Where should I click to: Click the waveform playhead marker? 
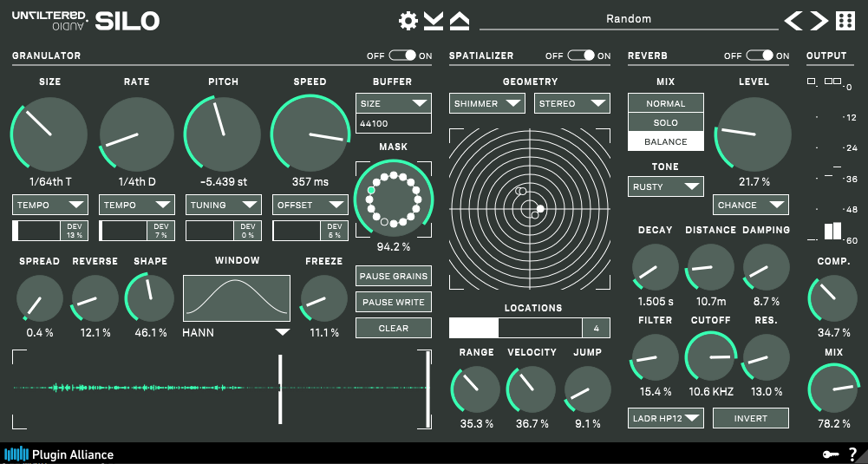coord(280,389)
